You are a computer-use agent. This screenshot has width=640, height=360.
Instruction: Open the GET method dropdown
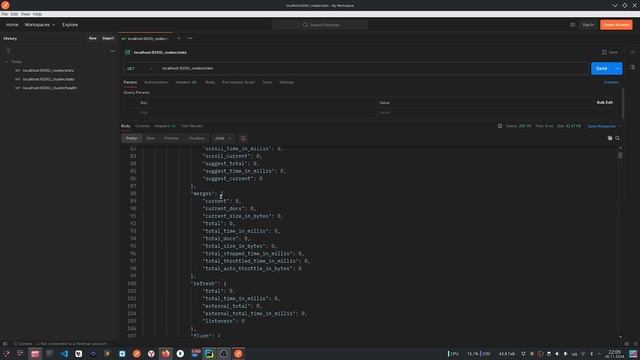140,69
